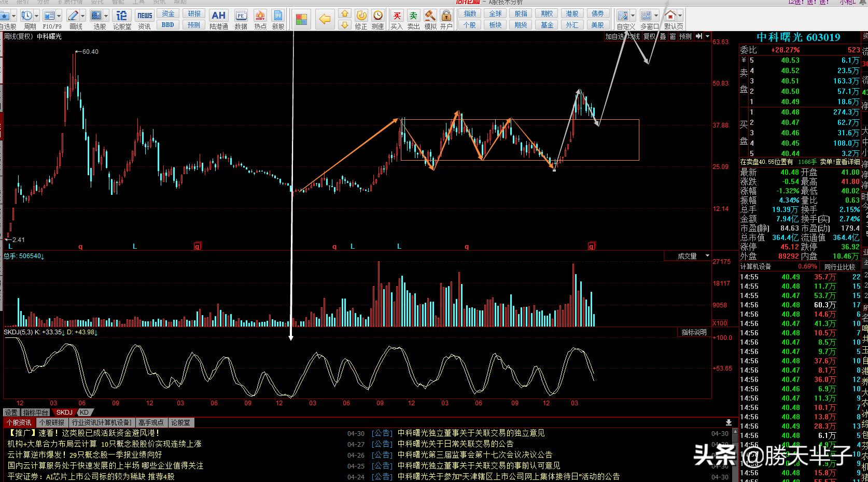Select the KD indicator tab

[84, 413]
